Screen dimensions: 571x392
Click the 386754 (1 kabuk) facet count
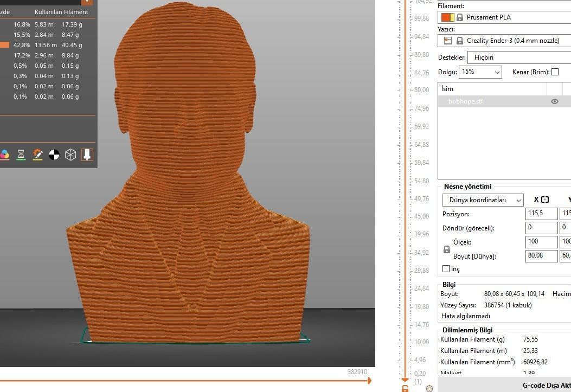[508, 305]
